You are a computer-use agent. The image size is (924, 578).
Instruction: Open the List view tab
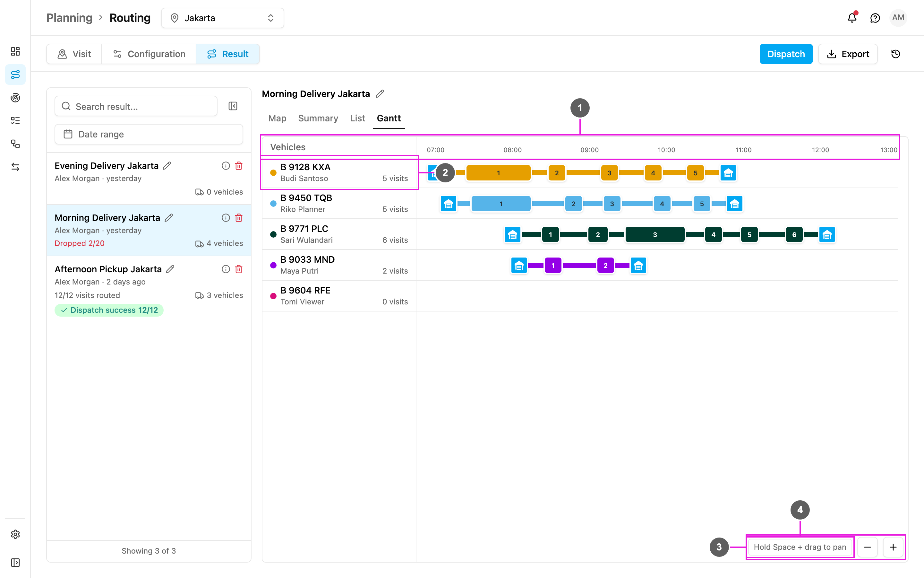357,118
